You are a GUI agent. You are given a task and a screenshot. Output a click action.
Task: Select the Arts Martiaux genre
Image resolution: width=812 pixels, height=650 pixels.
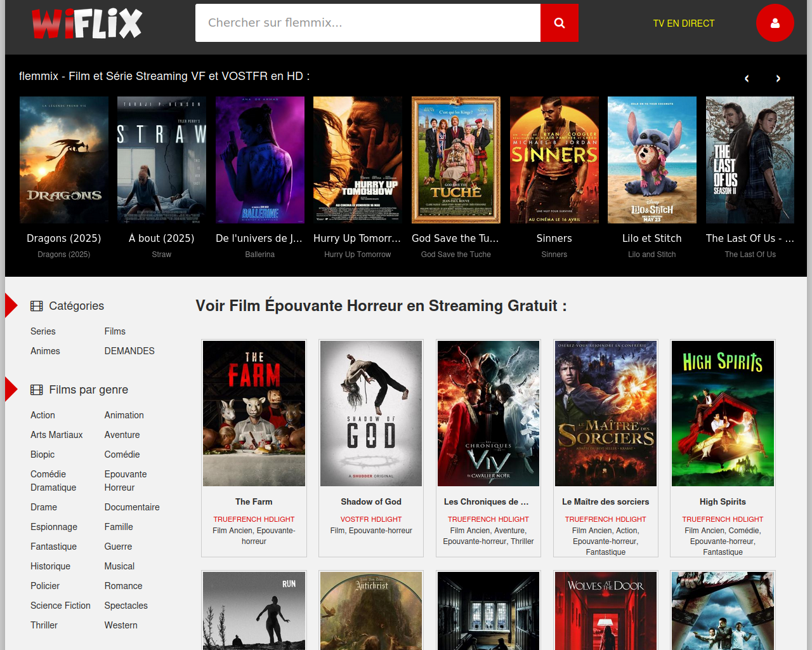pos(56,435)
